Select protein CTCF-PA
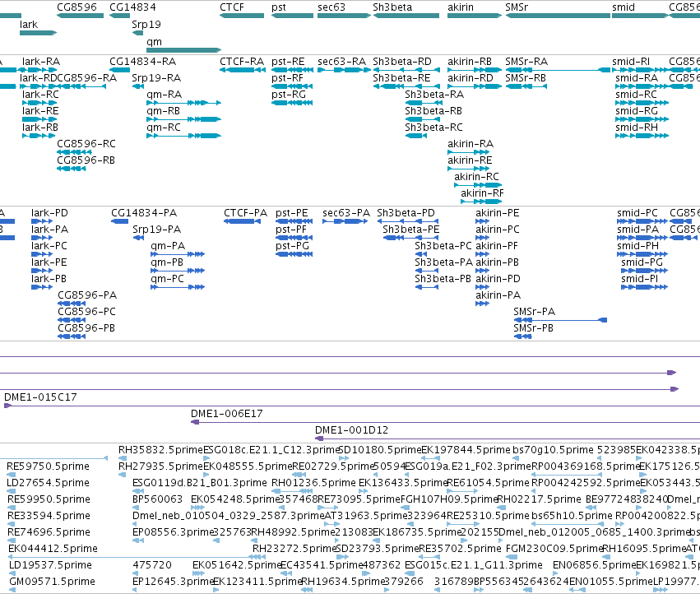Viewport: 700px width, 594px height. [x=246, y=213]
